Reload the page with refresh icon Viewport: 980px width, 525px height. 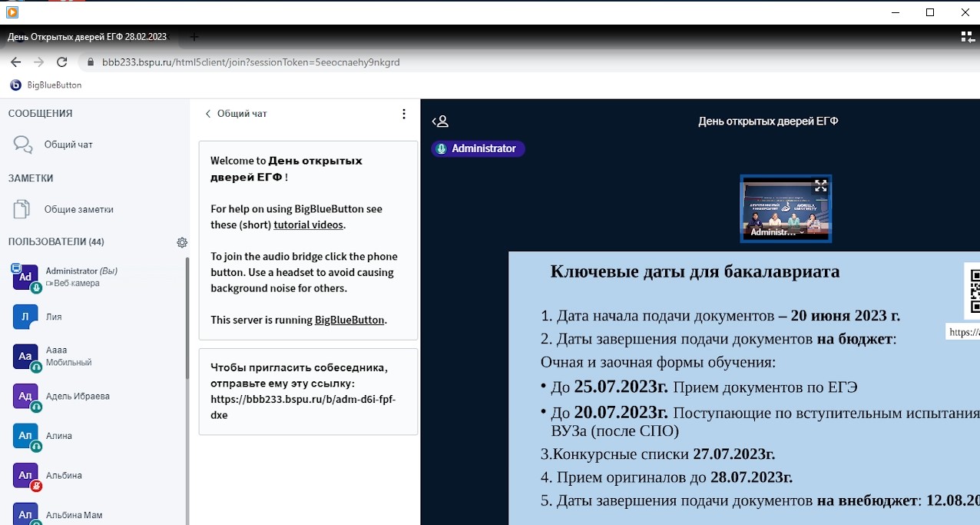(x=62, y=62)
